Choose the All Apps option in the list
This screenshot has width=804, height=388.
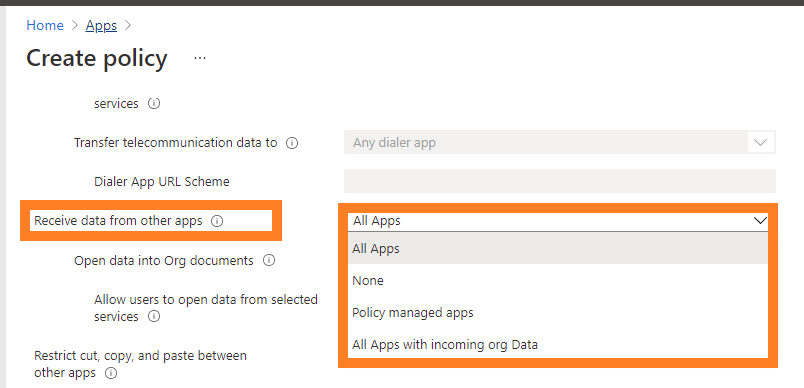[x=558, y=249]
